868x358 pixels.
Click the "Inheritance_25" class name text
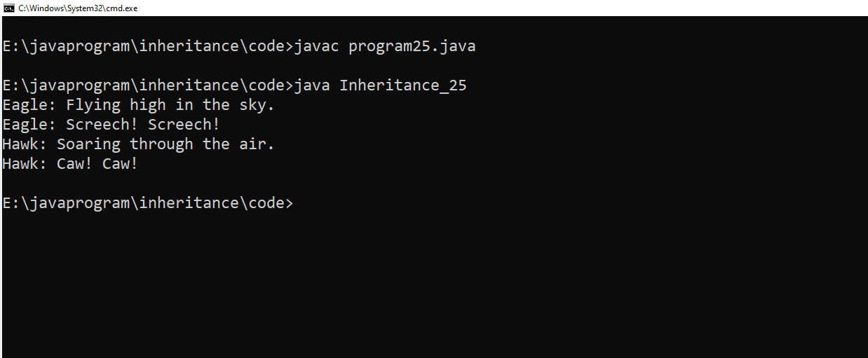tap(403, 85)
